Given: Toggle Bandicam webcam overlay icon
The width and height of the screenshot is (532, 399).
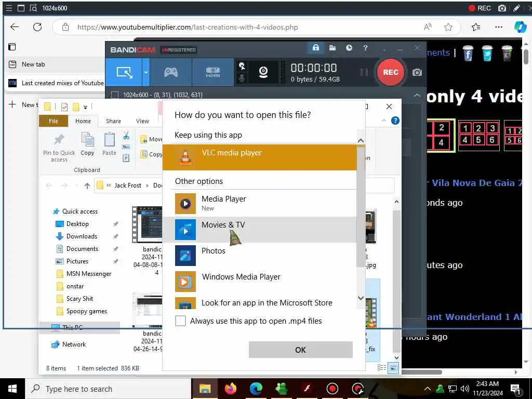Looking at the screenshot, I should [x=263, y=72].
